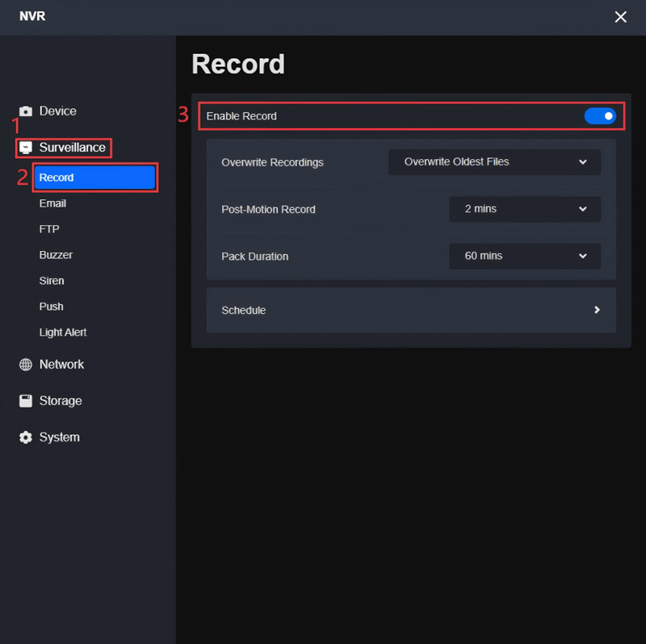Click the Network globe icon
This screenshot has width=646, height=644.
26,365
